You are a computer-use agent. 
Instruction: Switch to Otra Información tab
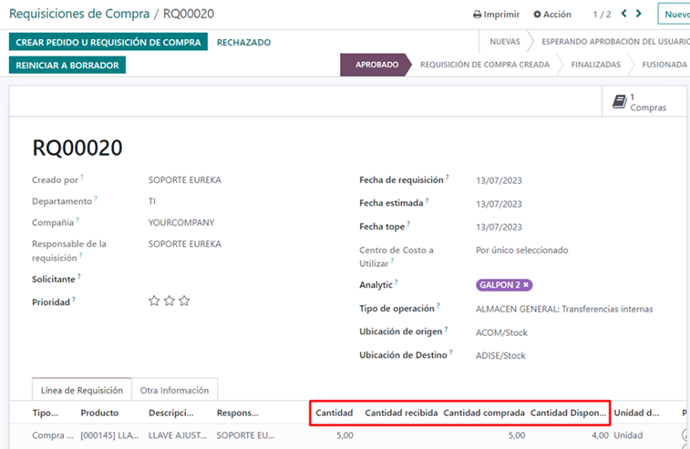pos(175,390)
